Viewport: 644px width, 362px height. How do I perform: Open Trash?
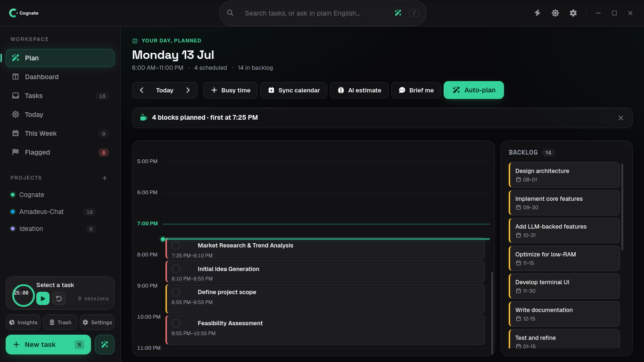(60, 322)
